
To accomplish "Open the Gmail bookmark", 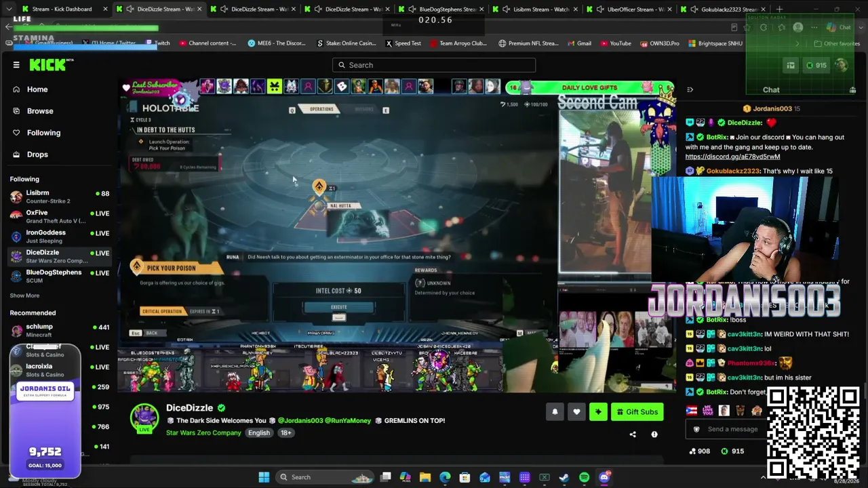I will tap(578, 43).
